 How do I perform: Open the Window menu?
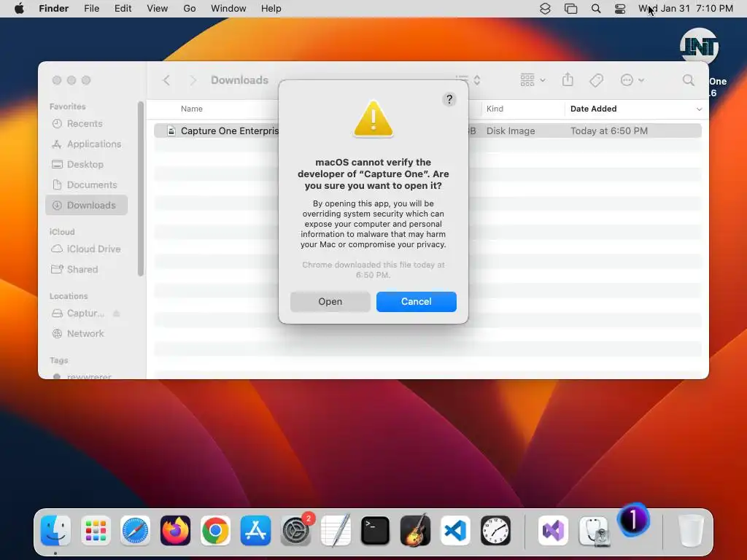pyautogui.click(x=228, y=9)
